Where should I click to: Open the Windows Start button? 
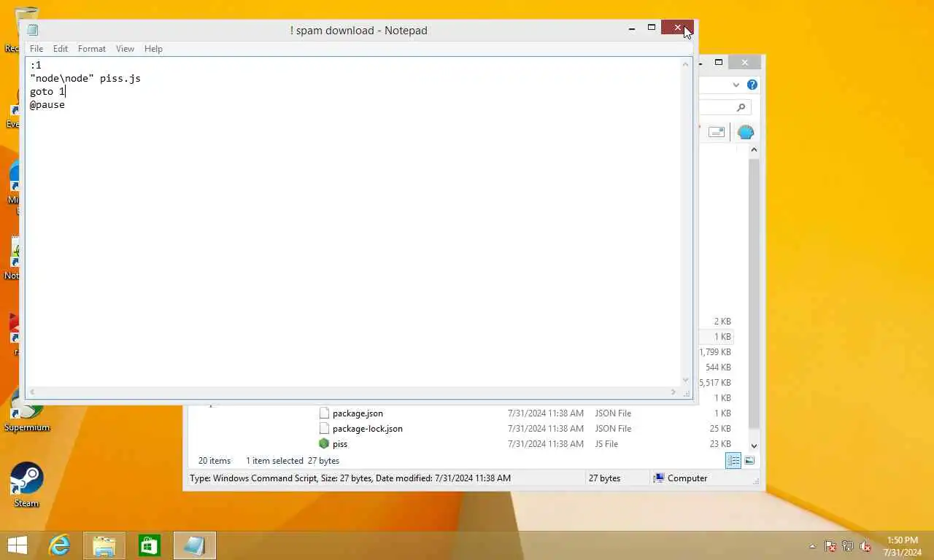[17, 545]
